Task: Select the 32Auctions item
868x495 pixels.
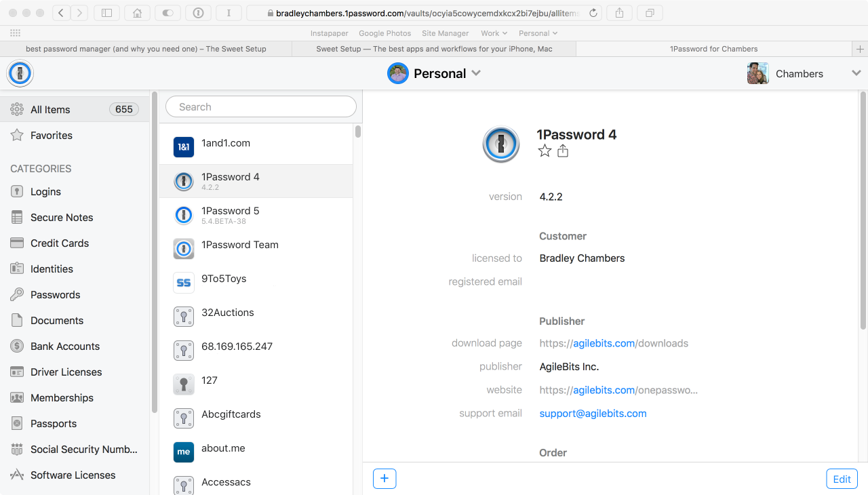Action: 256,317
